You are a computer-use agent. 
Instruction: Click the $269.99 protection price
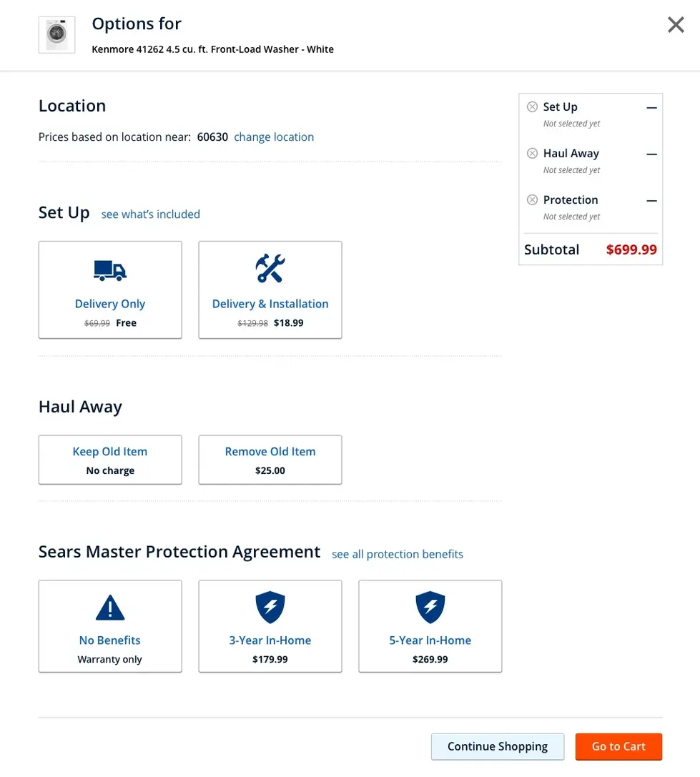pyautogui.click(x=430, y=659)
